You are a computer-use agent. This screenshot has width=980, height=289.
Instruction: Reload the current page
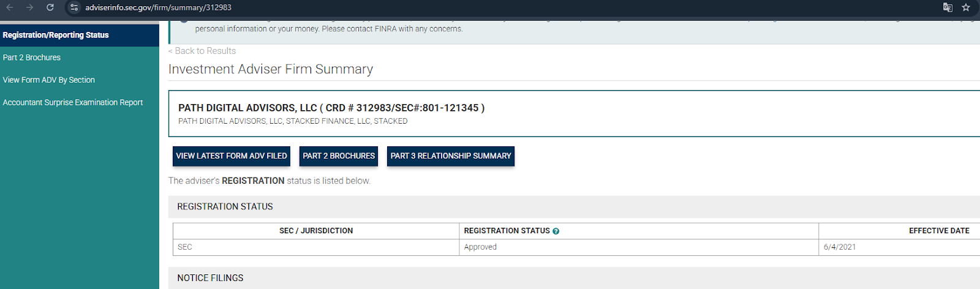(x=50, y=7)
